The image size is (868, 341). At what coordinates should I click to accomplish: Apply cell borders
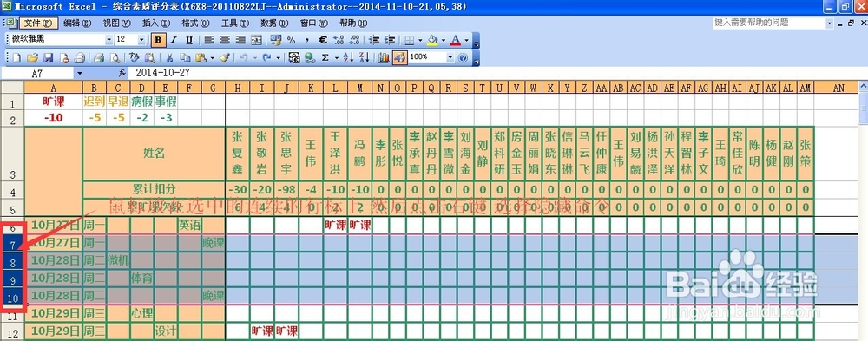coord(410,40)
